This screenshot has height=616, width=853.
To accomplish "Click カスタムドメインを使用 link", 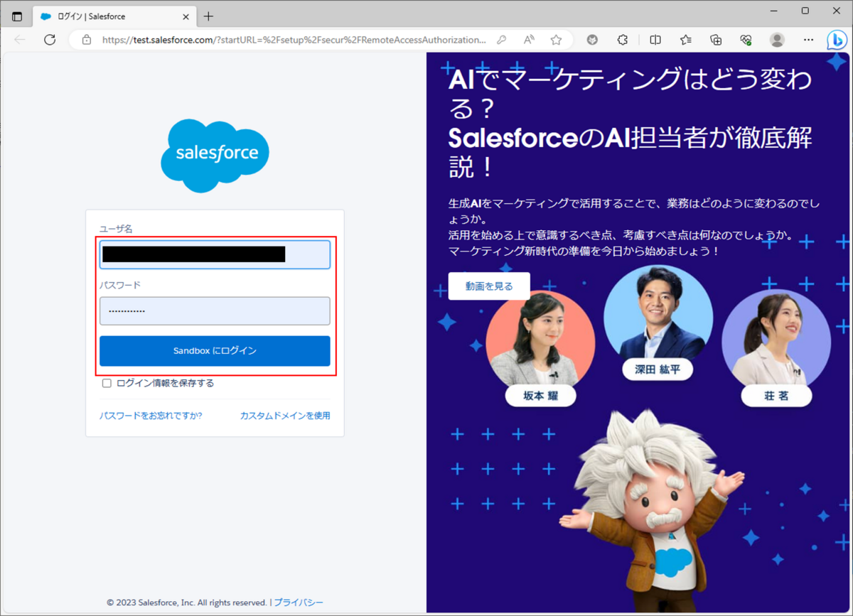I will point(284,416).
